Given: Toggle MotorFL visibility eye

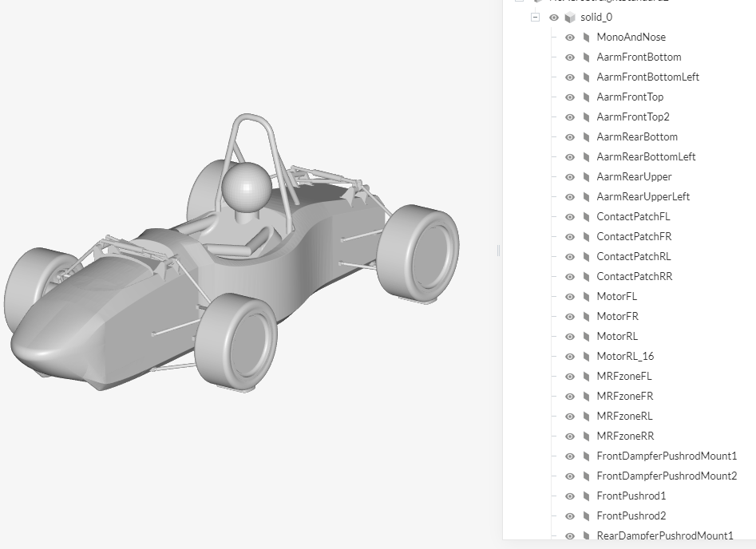Looking at the screenshot, I should tap(570, 296).
